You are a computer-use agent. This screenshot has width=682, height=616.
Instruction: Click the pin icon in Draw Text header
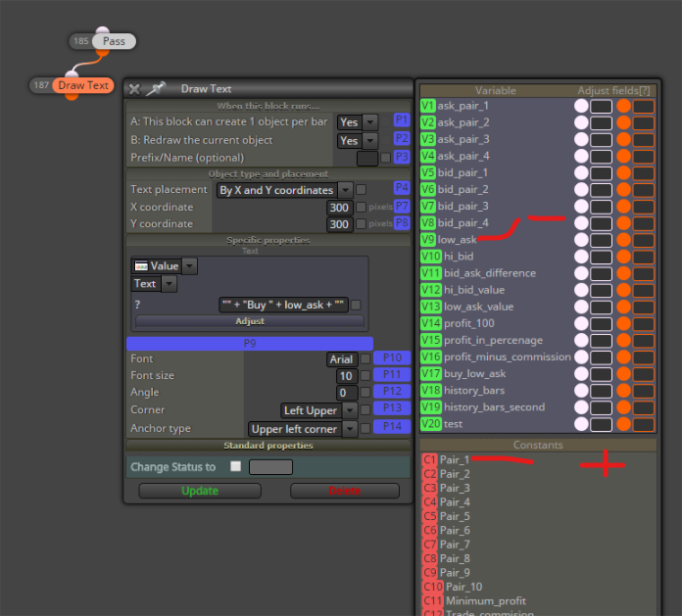click(x=155, y=89)
